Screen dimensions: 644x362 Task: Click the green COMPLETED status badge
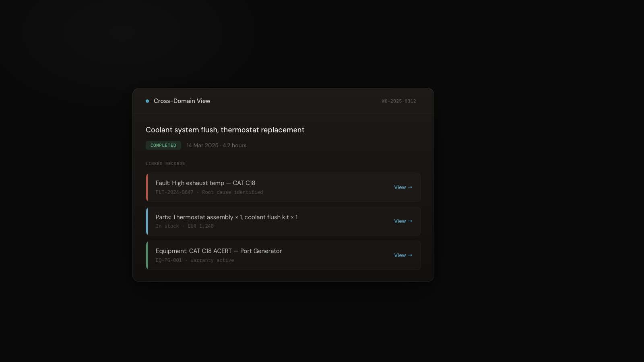163,146
